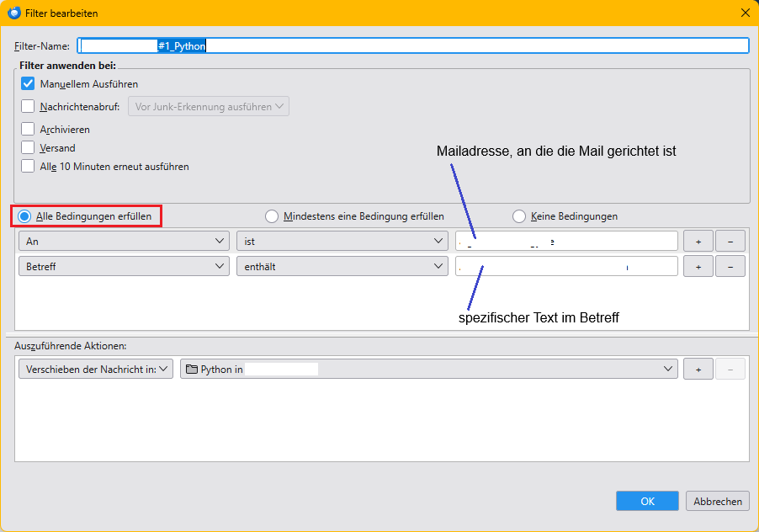759x532 pixels.
Task: Enable the Nachrichtenabruf checkbox
Action: tap(28, 106)
